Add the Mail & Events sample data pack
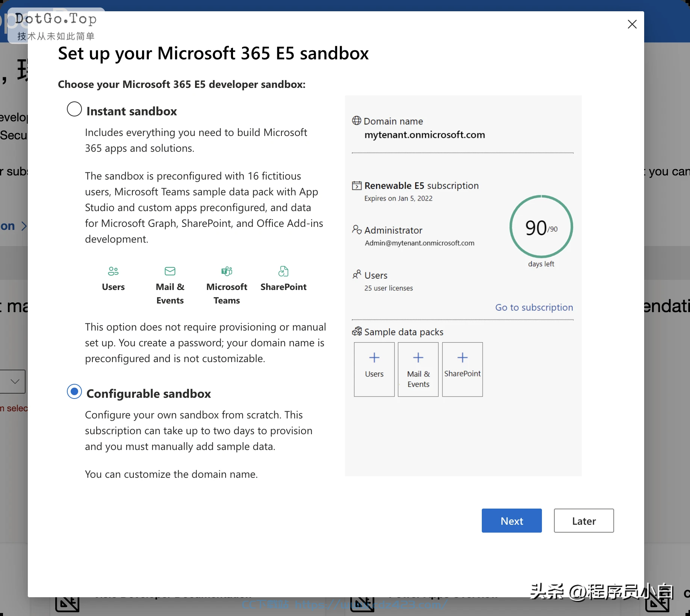This screenshot has height=616, width=690. point(418,369)
